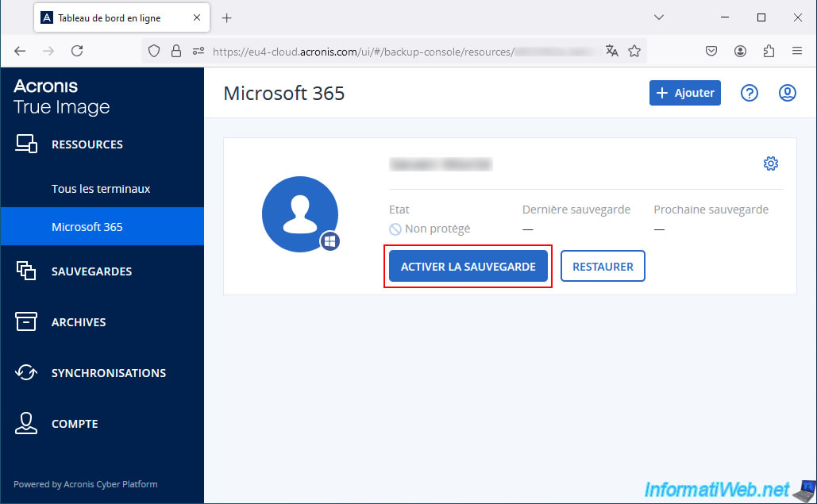Click ACTIVER LA SAUVEGARDE button

[468, 266]
